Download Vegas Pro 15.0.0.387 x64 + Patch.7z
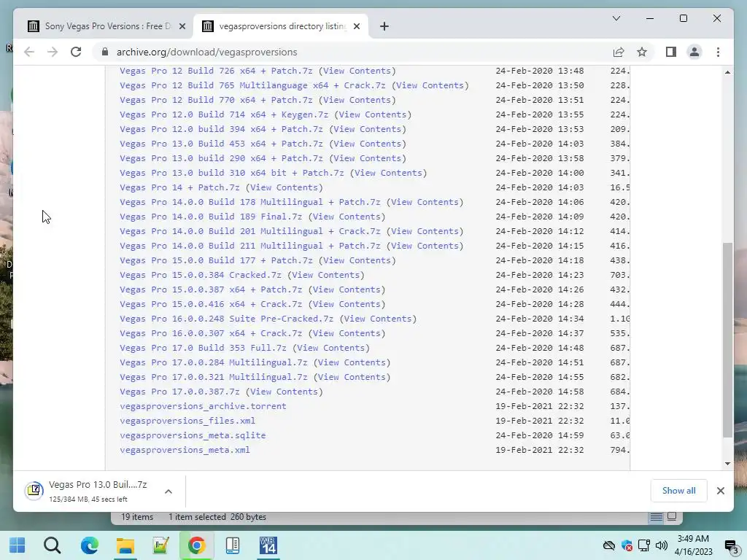The width and height of the screenshot is (747, 560). [211, 289]
